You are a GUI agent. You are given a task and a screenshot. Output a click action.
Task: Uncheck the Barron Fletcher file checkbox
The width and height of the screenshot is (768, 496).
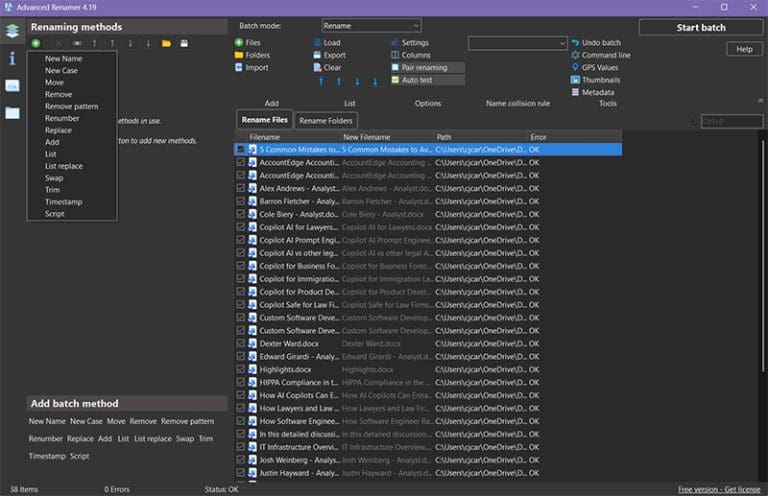pyautogui.click(x=240, y=201)
